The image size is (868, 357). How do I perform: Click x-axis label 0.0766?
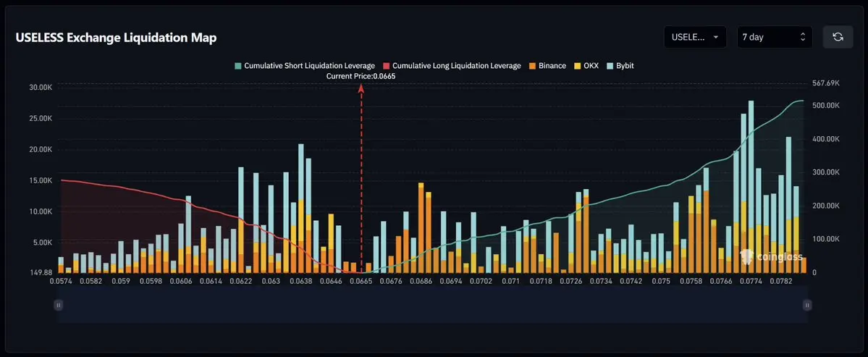[721, 281]
